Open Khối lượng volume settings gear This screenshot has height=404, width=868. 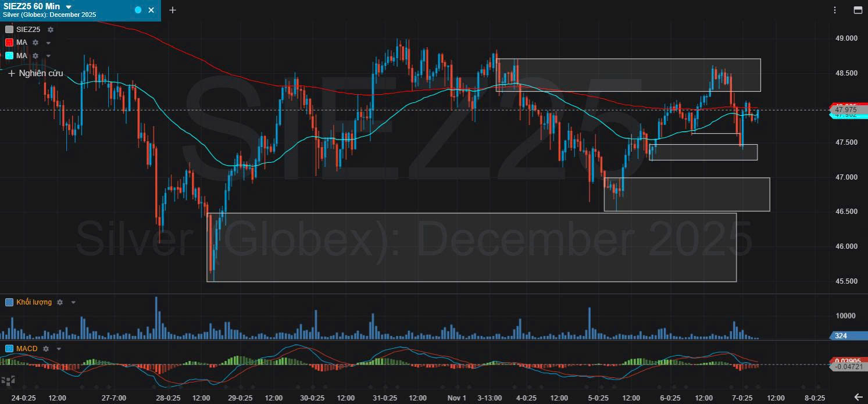pos(60,302)
